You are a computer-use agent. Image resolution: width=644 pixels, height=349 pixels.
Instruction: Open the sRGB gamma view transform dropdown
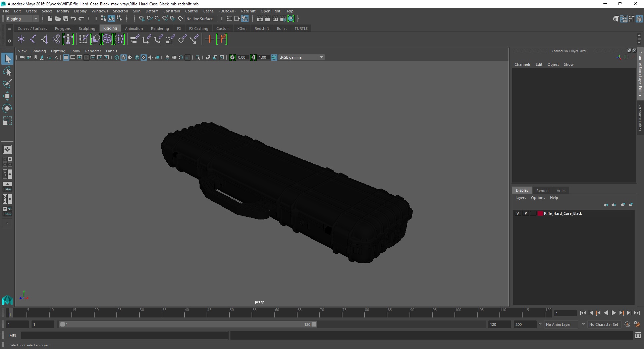click(301, 57)
